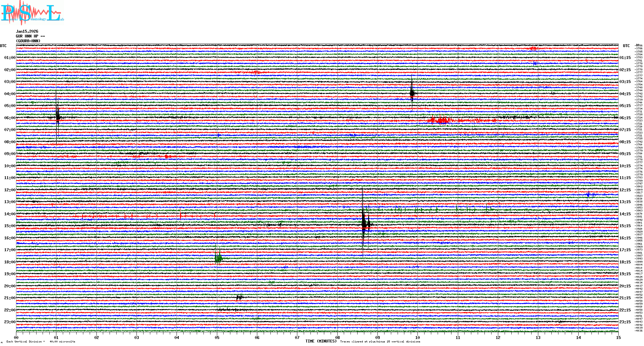Click the black spike event on 04:00 trace
The width and height of the screenshot is (644, 346).
412,93
